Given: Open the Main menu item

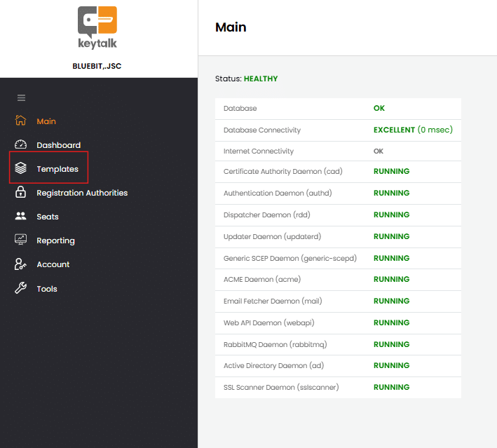Looking at the screenshot, I should pyautogui.click(x=46, y=121).
